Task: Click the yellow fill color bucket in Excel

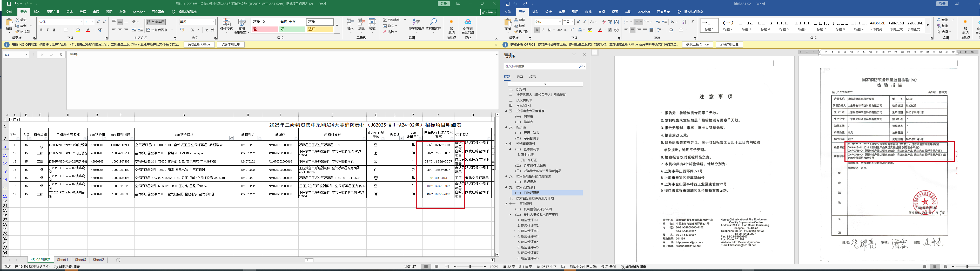Action: point(78,30)
